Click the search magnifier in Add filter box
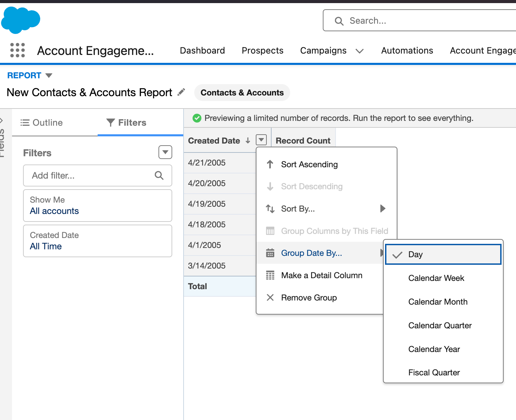Screen dimensions: 516x420 [159, 175]
